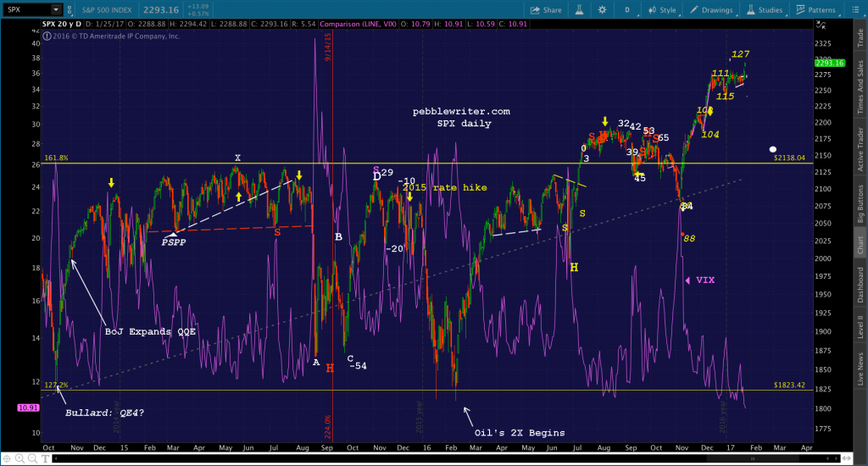Screen dimensions: 868x466
Task: Click the expand time axis double-arrow icon
Action: [x=847, y=458]
